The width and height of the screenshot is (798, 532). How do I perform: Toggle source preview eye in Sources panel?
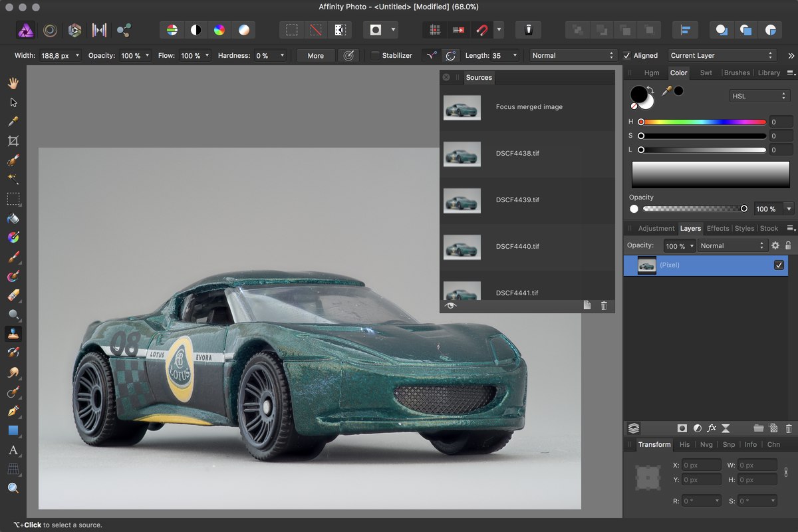[451, 305]
